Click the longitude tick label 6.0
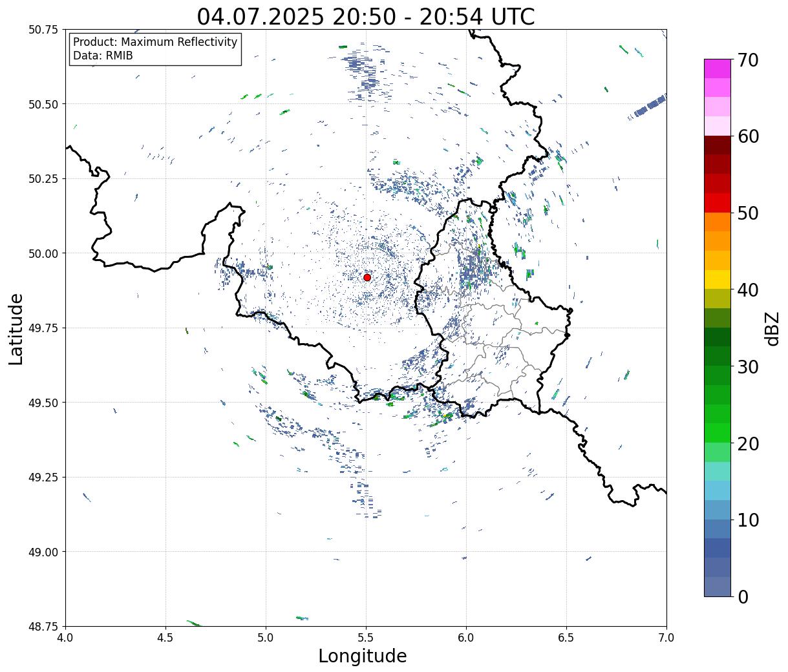The width and height of the screenshot is (788, 672). click(x=466, y=638)
